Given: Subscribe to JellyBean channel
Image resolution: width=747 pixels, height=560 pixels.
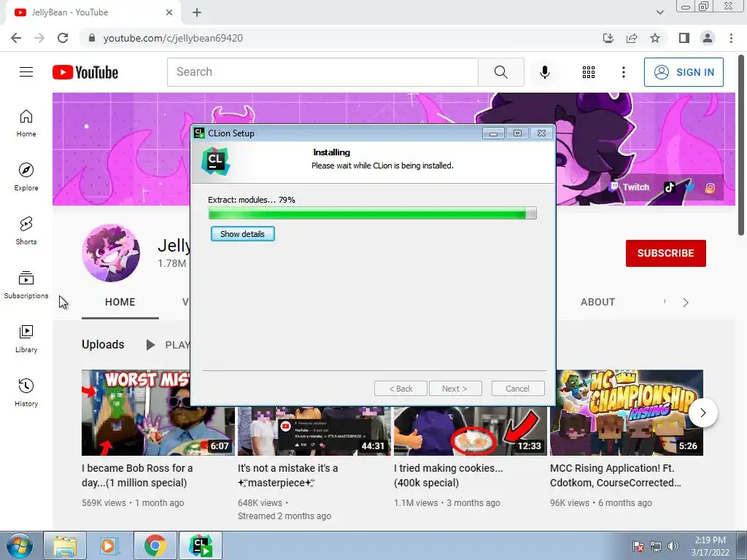Looking at the screenshot, I should point(665,253).
